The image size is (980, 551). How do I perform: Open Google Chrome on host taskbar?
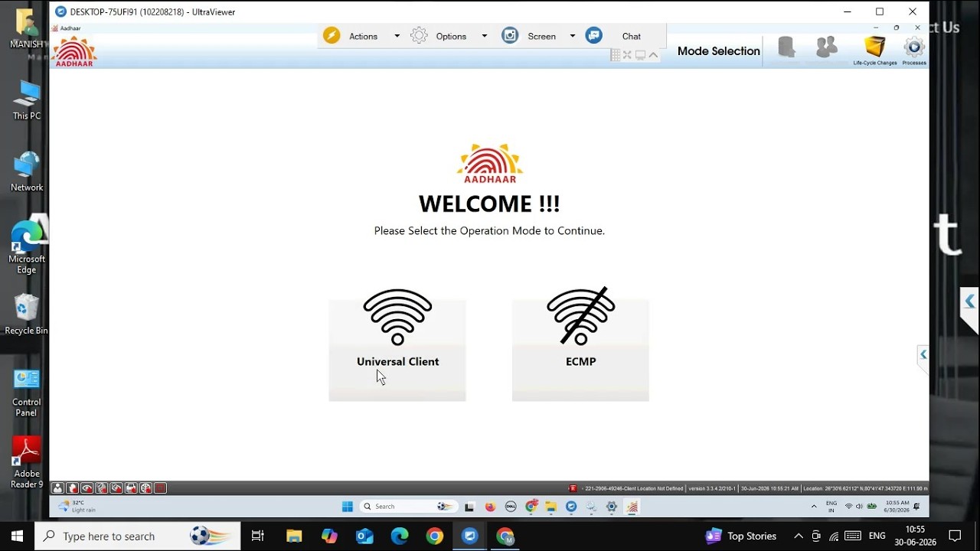(435, 536)
